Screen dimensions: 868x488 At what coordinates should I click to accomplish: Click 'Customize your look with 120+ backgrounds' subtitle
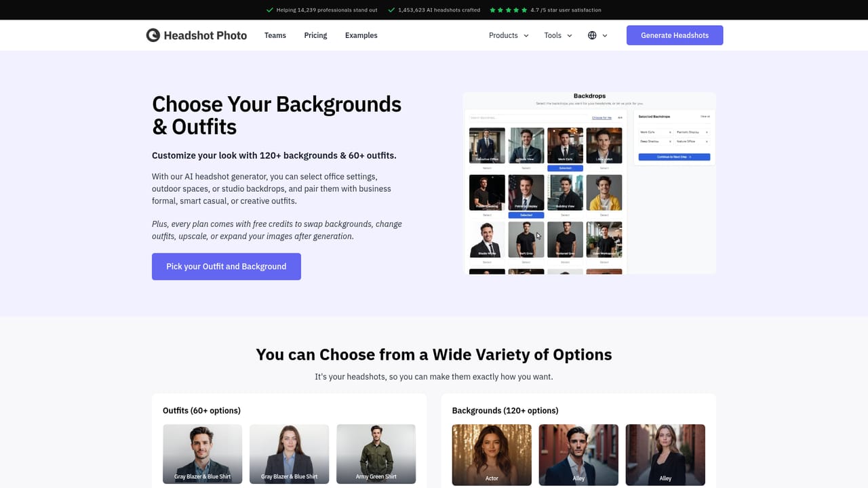coord(274,155)
